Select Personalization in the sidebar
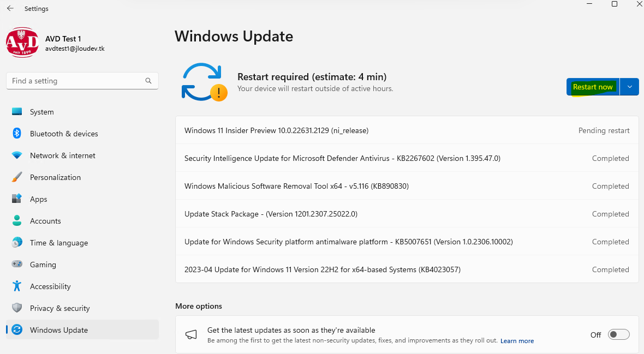Viewport: 644px width, 354px height. 82,177
